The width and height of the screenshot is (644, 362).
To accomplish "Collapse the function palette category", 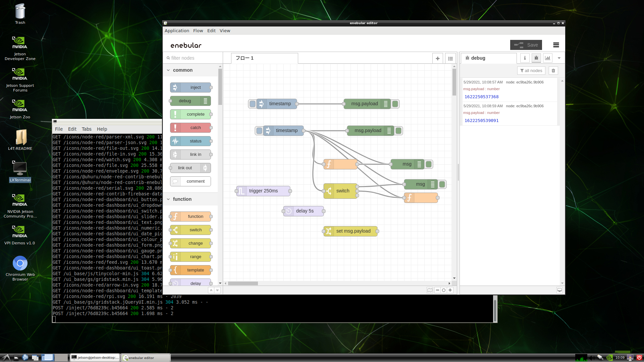I will [x=168, y=199].
